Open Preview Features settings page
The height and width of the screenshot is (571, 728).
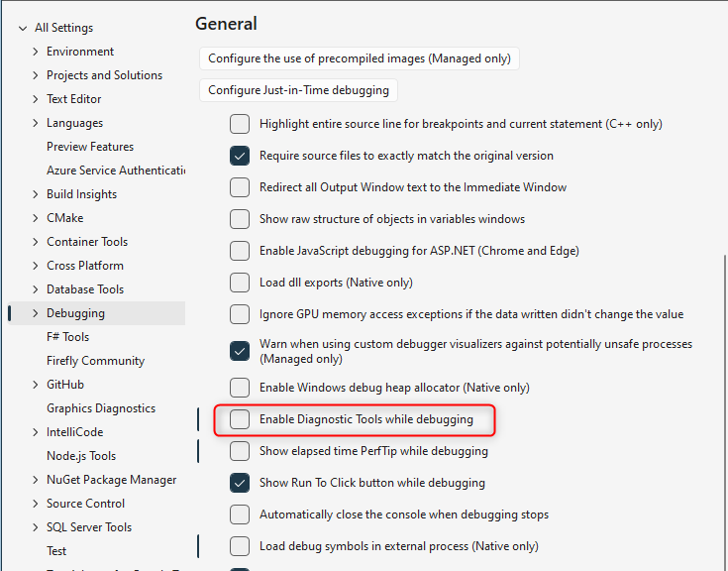pyautogui.click(x=90, y=147)
